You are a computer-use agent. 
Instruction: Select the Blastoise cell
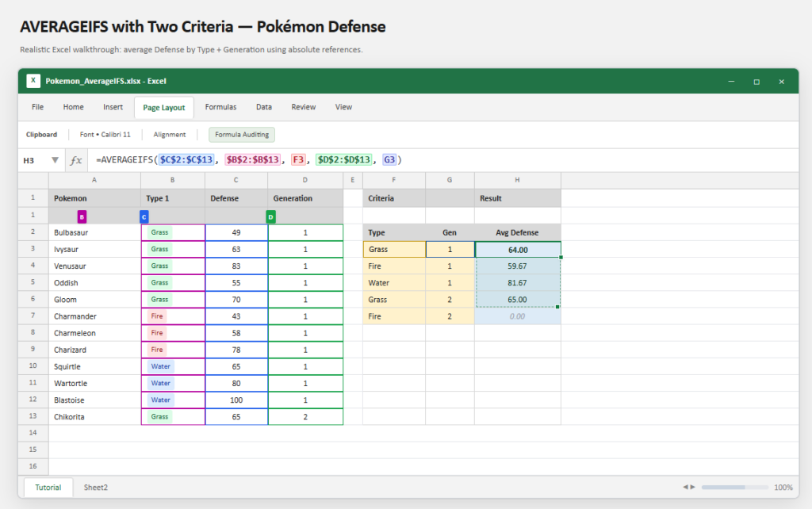pos(94,400)
